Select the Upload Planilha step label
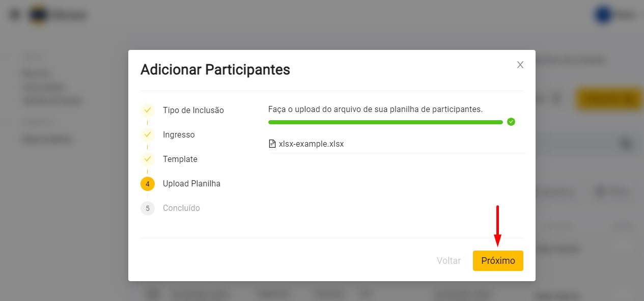The height and width of the screenshot is (301, 644). coord(191,183)
